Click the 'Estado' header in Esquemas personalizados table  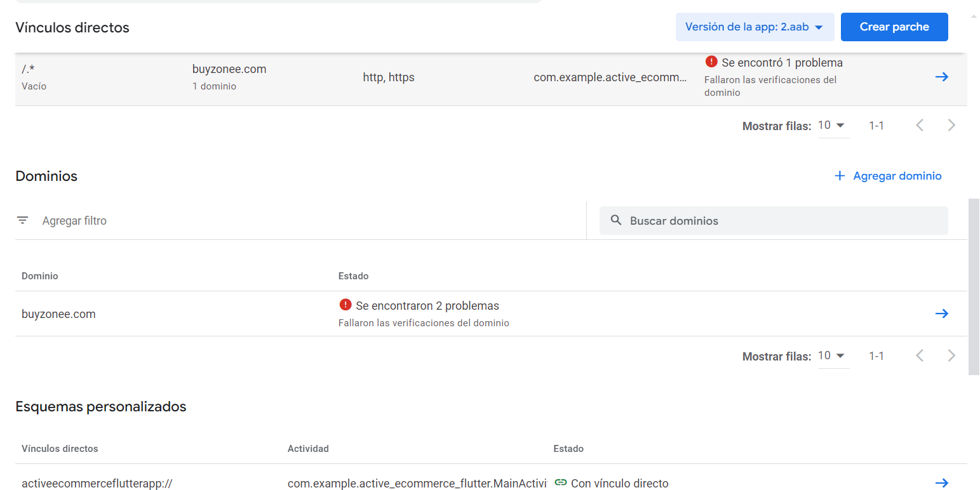pos(568,449)
